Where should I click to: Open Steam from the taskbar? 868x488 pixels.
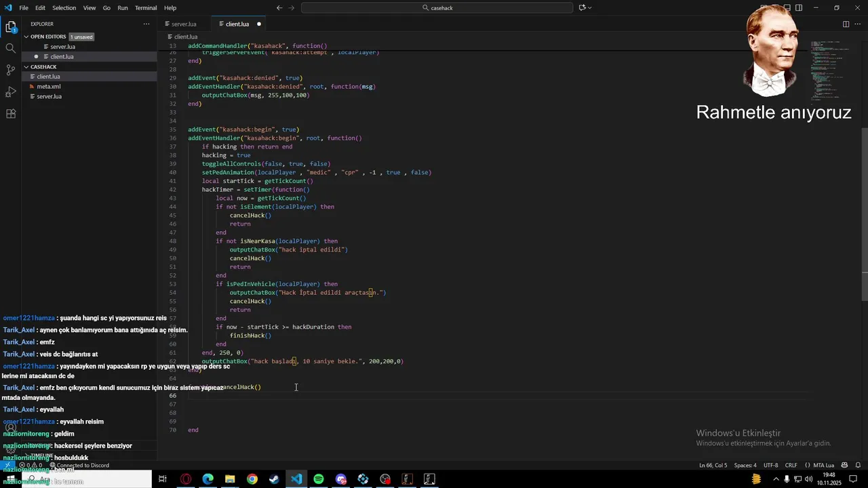pos(274,479)
